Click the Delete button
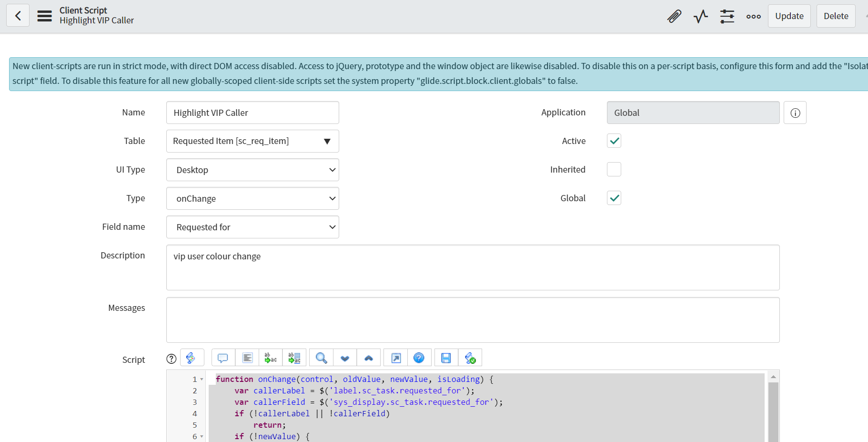The width and height of the screenshot is (868, 442). pos(836,16)
